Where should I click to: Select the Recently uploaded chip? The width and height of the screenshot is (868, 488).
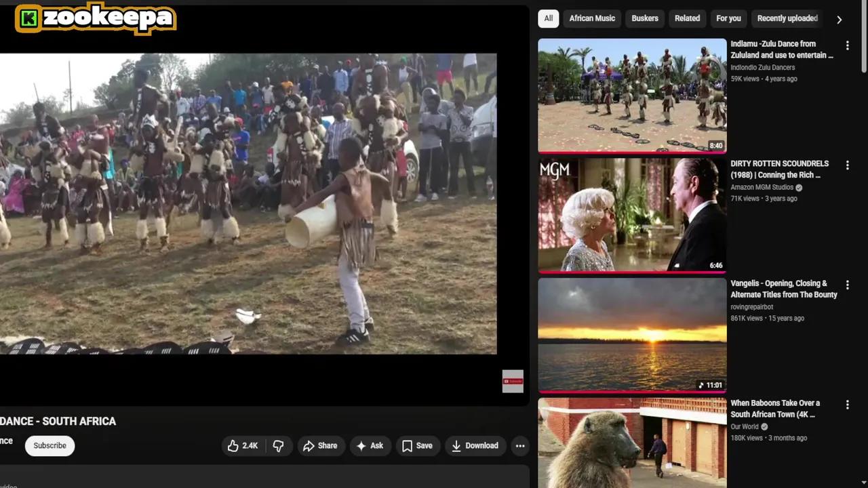(787, 18)
